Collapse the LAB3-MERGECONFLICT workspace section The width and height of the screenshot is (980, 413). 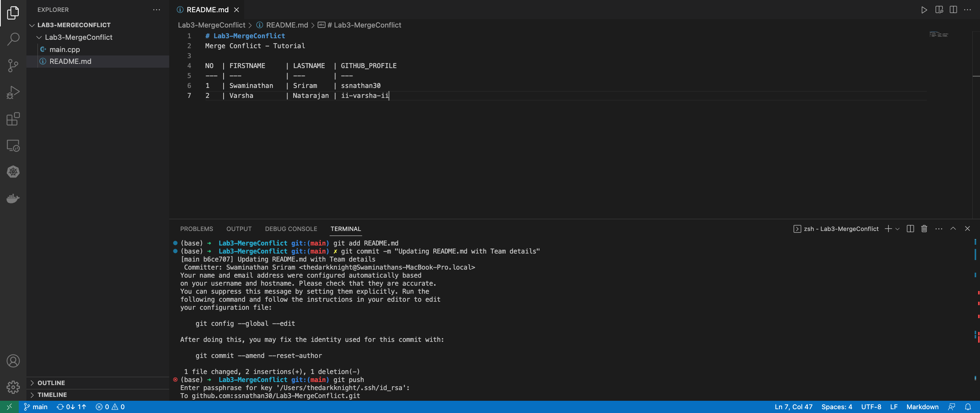point(98,25)
